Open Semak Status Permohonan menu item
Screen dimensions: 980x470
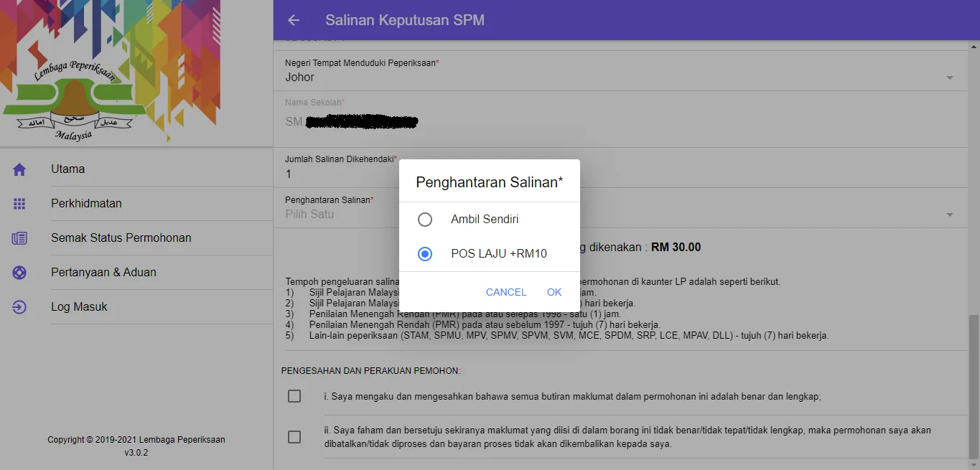pyautogui.click(x=121, y=238)
